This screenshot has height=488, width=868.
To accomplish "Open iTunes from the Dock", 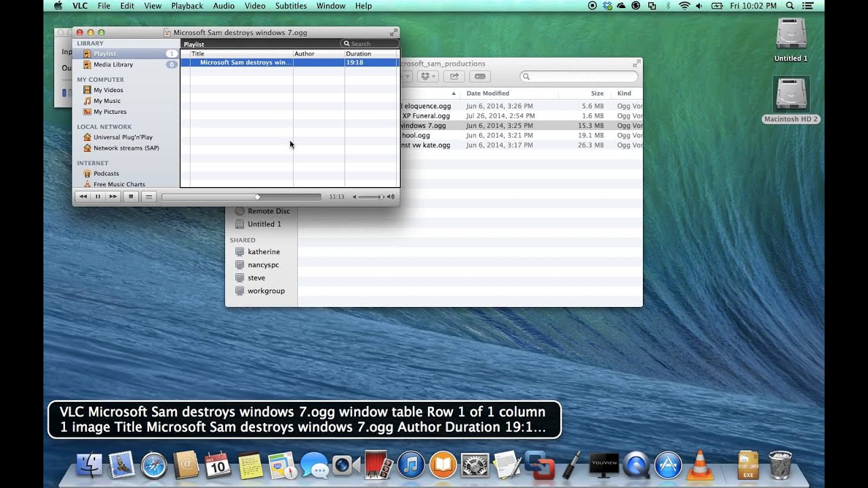I will [x=410, y=465].
